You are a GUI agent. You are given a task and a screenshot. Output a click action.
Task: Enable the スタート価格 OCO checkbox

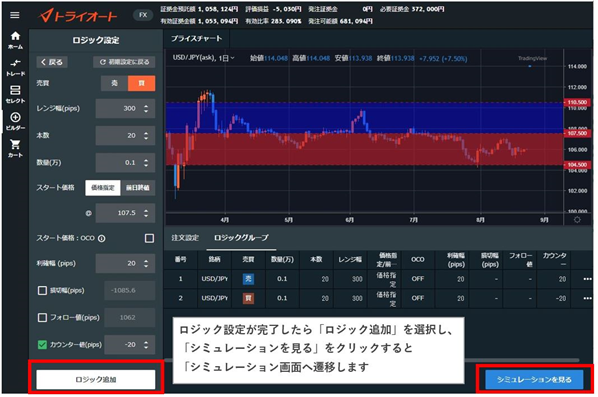click(x=150, y=238)
